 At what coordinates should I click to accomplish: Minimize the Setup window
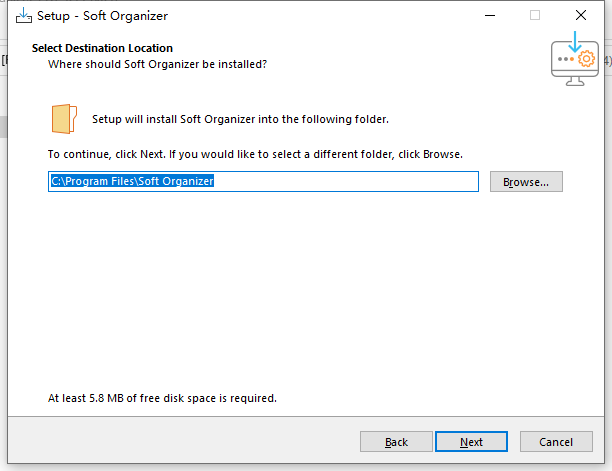tap(490, 16)
